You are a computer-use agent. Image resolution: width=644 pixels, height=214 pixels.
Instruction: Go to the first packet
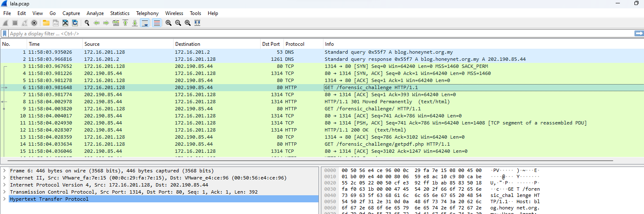pyautogui.click(x=125, y=23)
